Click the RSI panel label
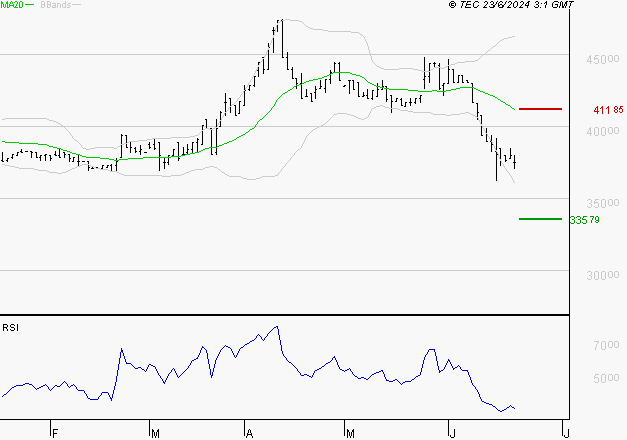This screenshot has width=627, height=440. (x=10, y=328)
